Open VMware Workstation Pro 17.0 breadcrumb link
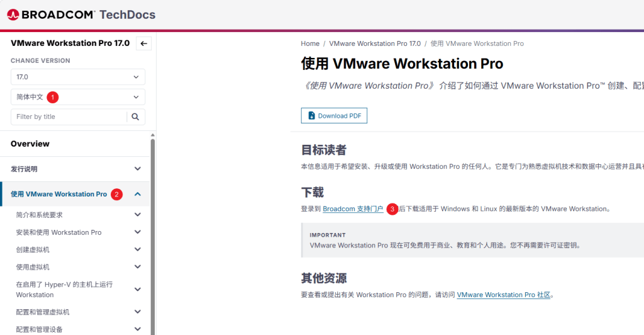Image resolution: width=644 pixels, height=335 pixels. pos(375,43)
